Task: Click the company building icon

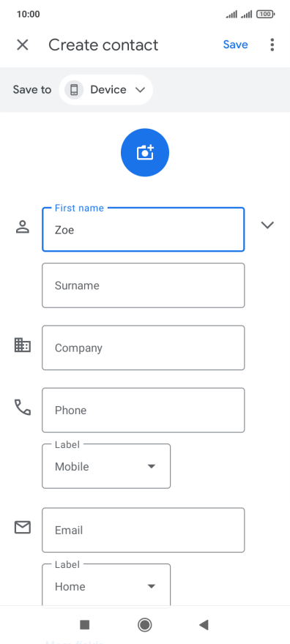Action: 23,345
